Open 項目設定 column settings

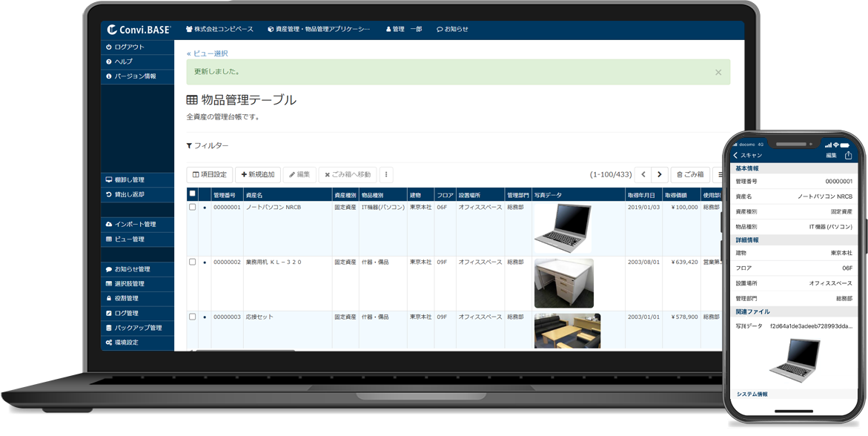coord(209,175)
